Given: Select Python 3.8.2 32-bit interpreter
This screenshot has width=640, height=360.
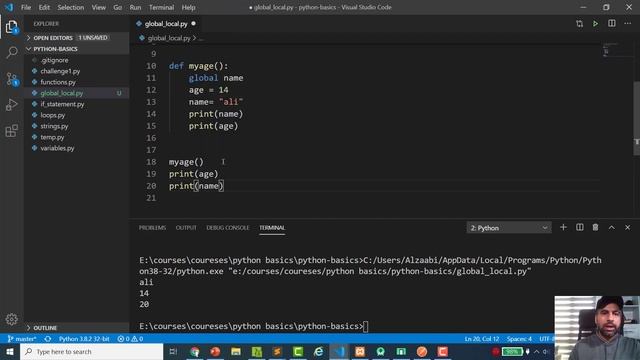Looking at the screenshot, I should (x=84, y=339).
